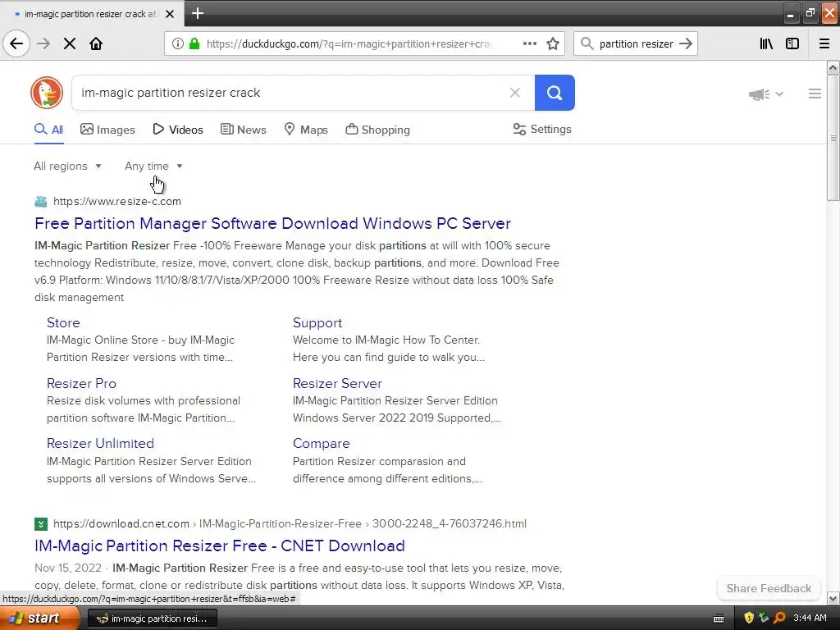Screen dimensions: 840x630
Task: Open the browser home page
Action: (96, 43)
